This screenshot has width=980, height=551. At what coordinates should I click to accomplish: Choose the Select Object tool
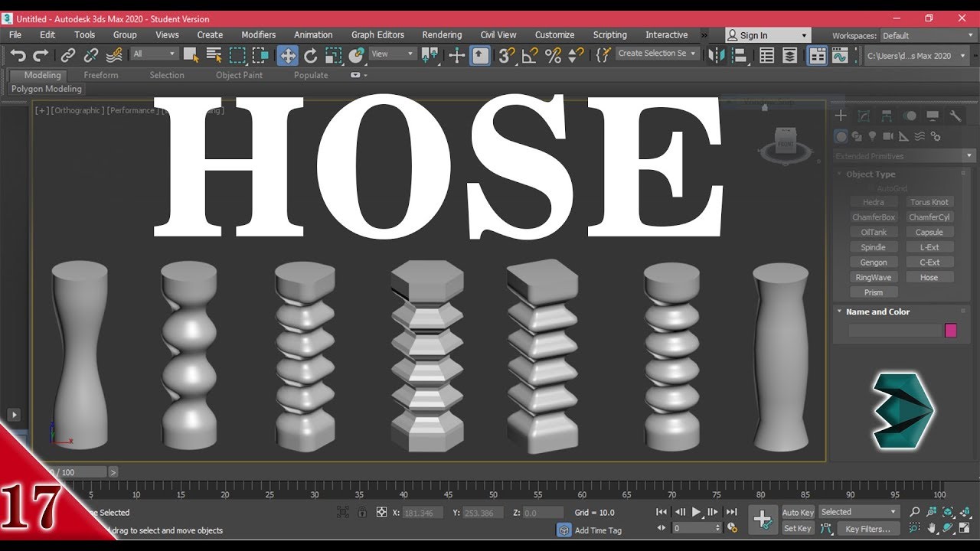point(191,55)
